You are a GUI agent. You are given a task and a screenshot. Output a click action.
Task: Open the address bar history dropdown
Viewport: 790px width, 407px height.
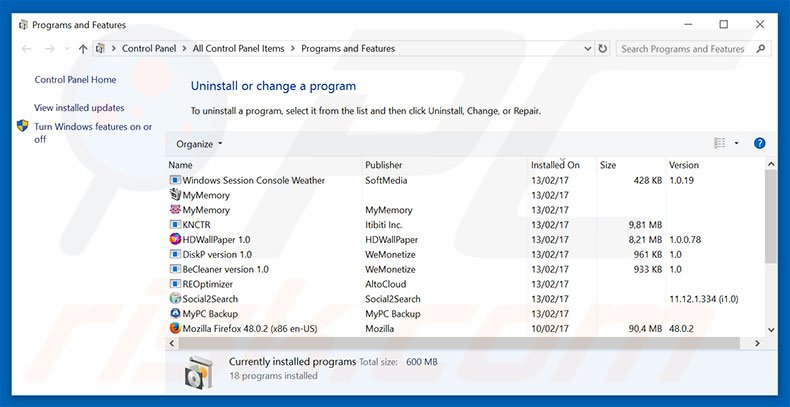[x=587, y=49]
